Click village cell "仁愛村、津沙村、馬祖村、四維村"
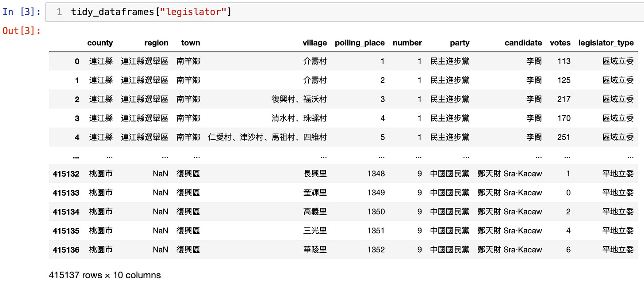The width and height of the screenshot is (644, 284). pyautogui.click(x=267, y=137)
